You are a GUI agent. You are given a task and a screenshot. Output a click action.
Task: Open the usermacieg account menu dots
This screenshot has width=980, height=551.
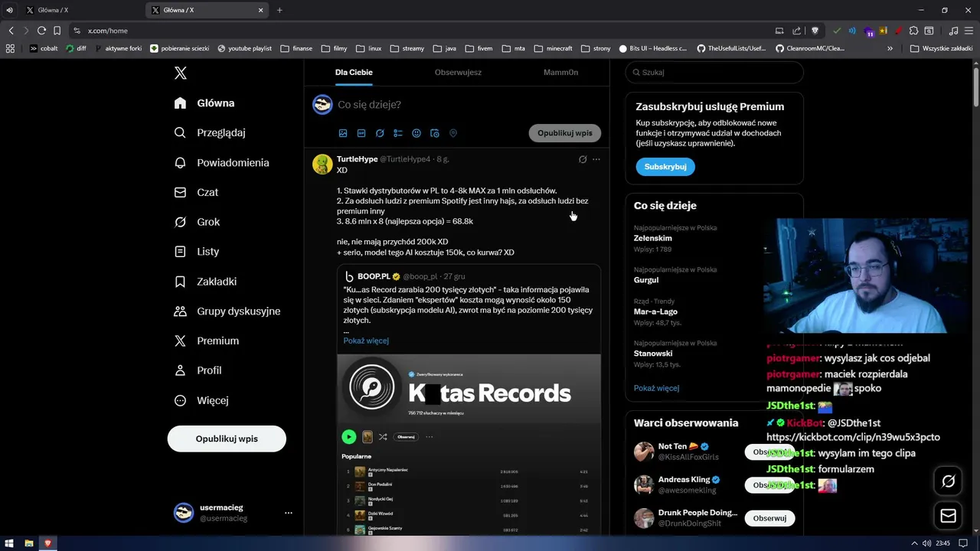[x=289, y=513]
